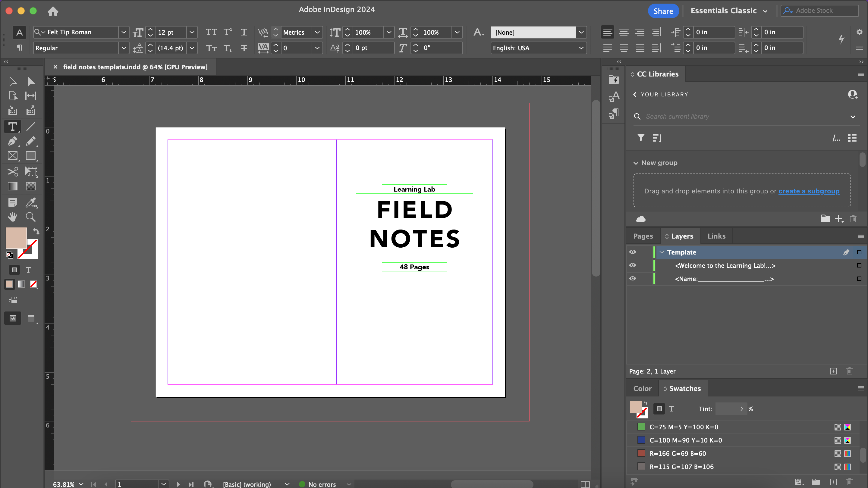
Task: Select the C=100 M=90 Y=10 K=0 swatch
Action: pyautogui.click(x=685, y=440)
